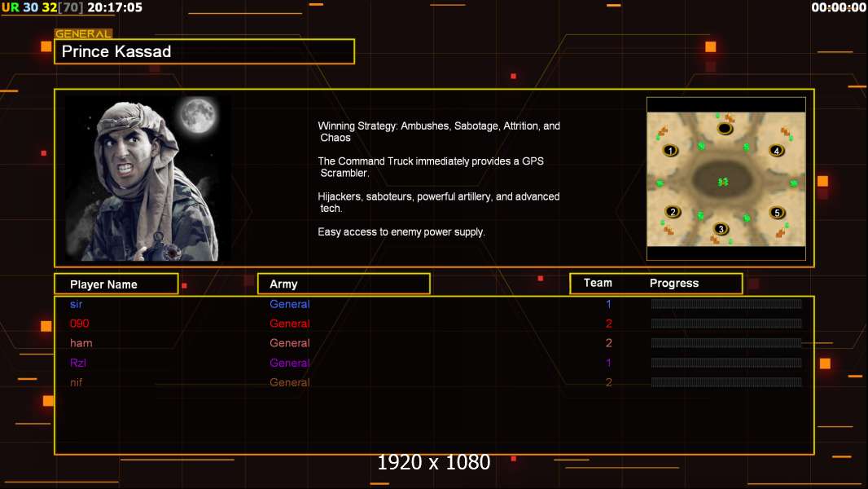Click start position 4 on the map

(776, 150)
